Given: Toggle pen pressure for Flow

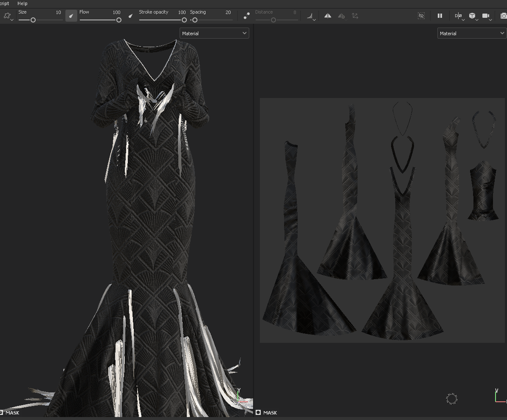Looking at the screenshot, I should click(x=131, y=16).
